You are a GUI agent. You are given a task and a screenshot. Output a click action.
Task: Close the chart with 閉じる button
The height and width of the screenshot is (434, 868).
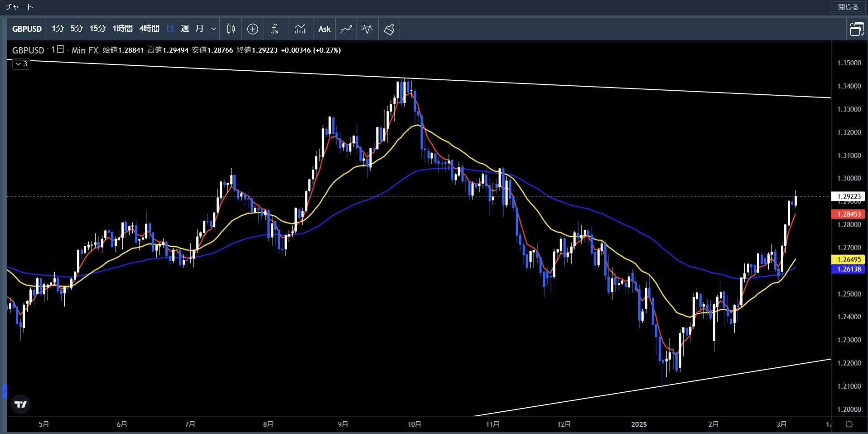(x=848, y=7)
